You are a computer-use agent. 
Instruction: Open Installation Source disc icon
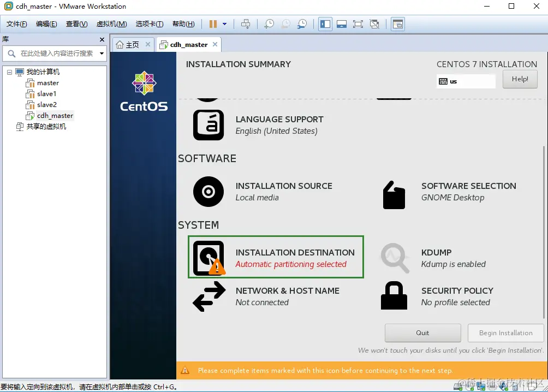[x=209, y=192]
